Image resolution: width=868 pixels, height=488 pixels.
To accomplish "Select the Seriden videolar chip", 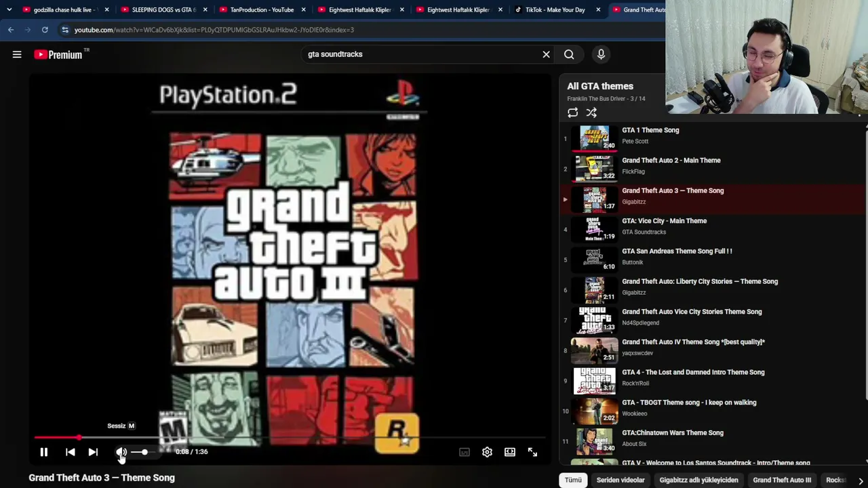I will point(620,480).
